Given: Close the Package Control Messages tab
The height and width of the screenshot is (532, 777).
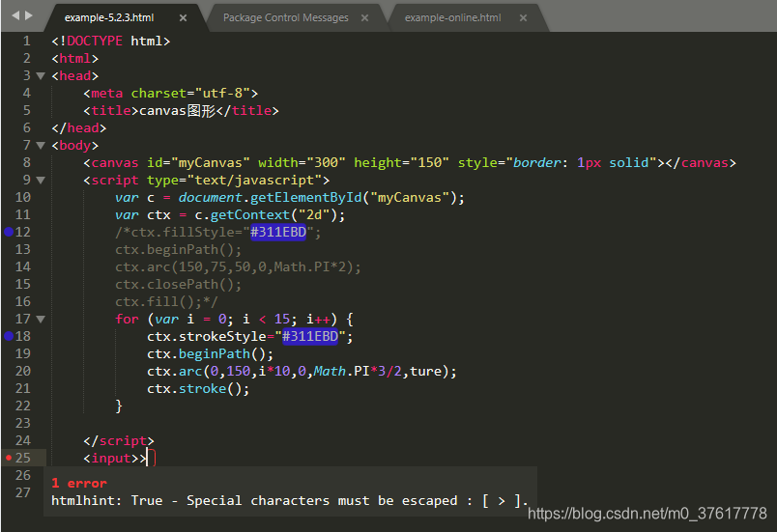Looking at the screenshot, I should click(364, 17).
